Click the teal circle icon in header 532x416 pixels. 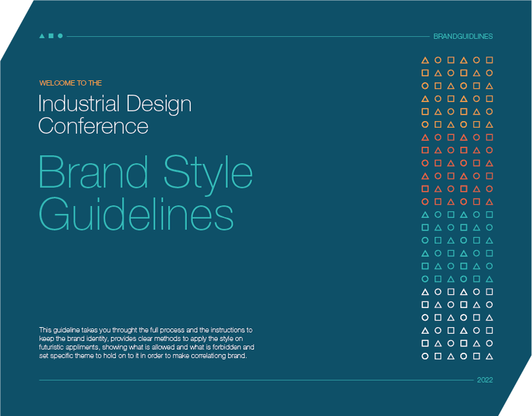[60, 36]
